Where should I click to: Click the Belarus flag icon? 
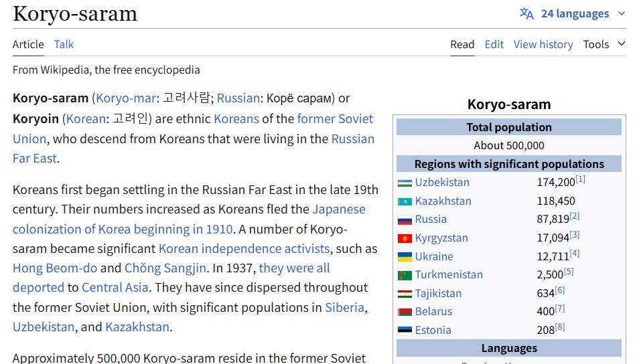pos(405,312)
